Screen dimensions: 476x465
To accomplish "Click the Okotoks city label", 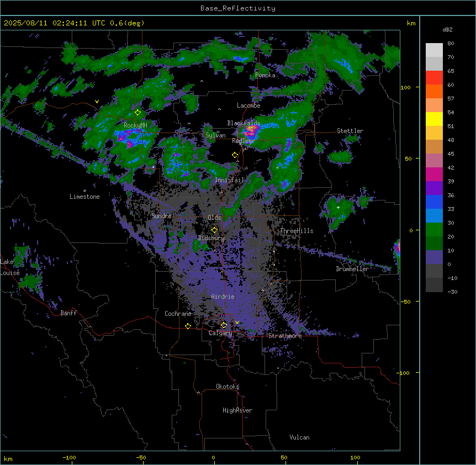I will click(x=228, y=387).
